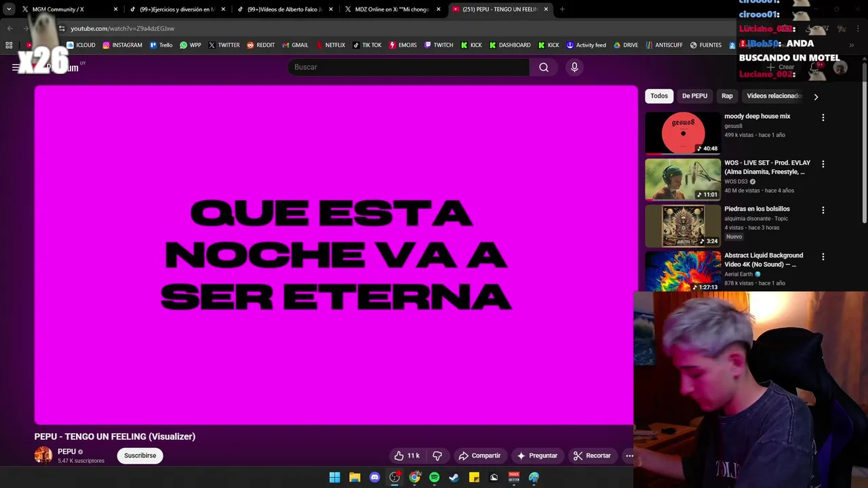Open the DASHBOARD bookmark

pyautogui.click(x=510, y=45)
